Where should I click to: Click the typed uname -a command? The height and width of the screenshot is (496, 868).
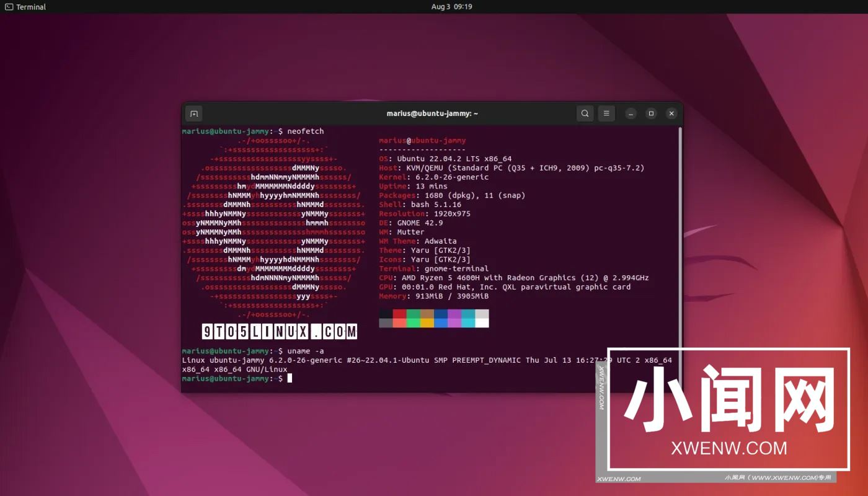point(306,351)
